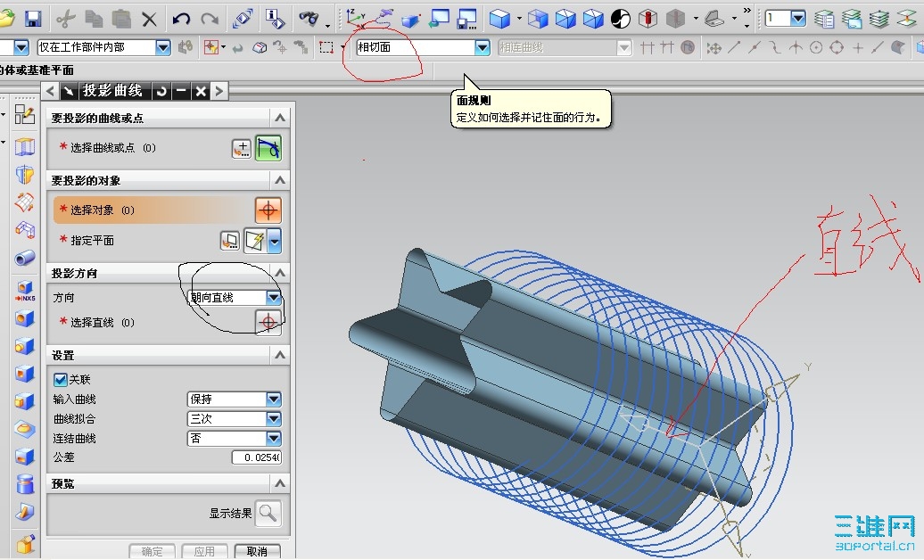Viewport: 924px width, 560px height.
Task: Click the Redo arrow icon
Action: [210, 19]
